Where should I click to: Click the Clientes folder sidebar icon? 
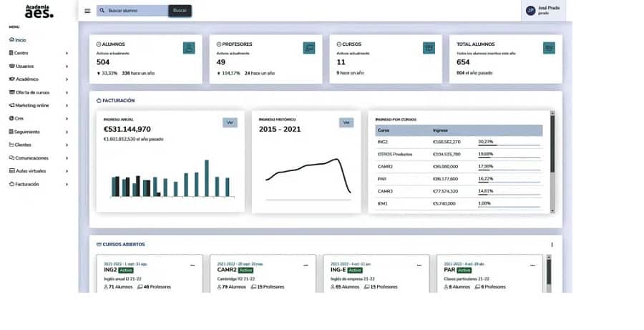coord(11,145)
